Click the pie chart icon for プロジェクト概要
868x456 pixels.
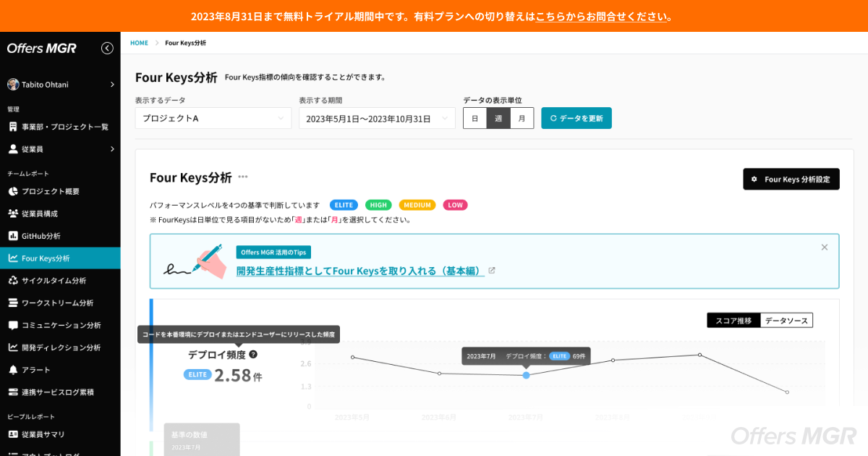[x=13, y=191]
